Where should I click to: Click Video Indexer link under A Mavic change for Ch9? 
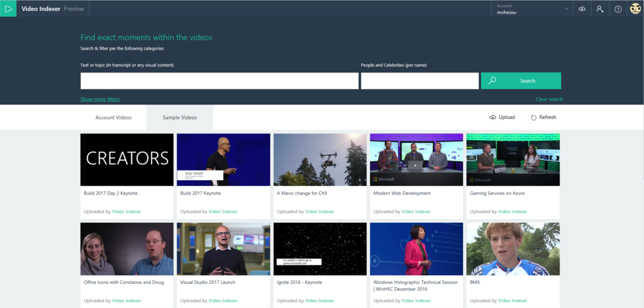point(319,212)
